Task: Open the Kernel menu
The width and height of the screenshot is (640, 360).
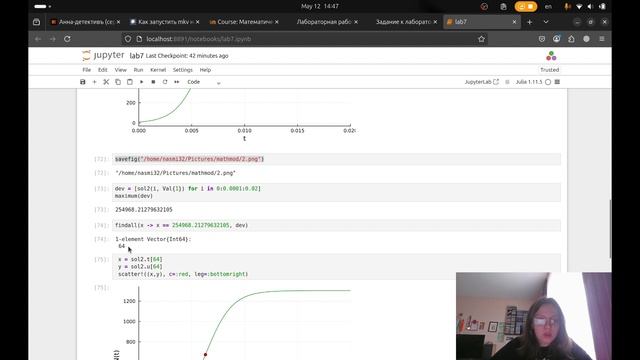Action: (158, 70)
